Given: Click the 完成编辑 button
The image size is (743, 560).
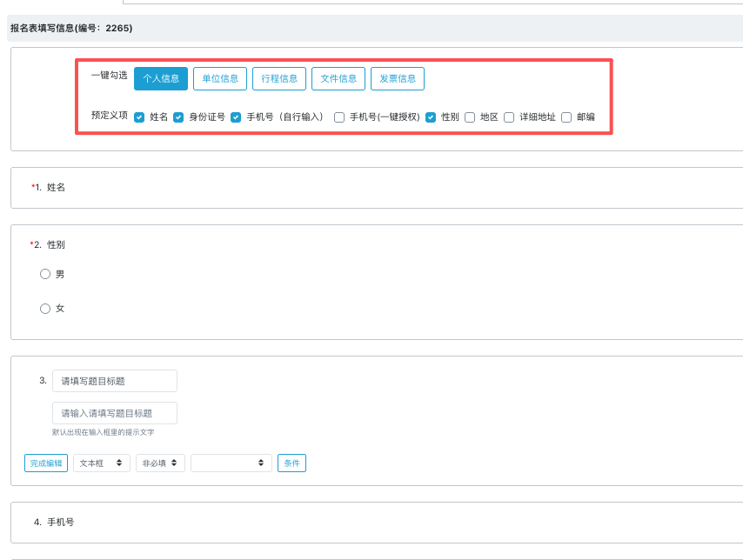Looking at the screenshot, I should 46,463.
